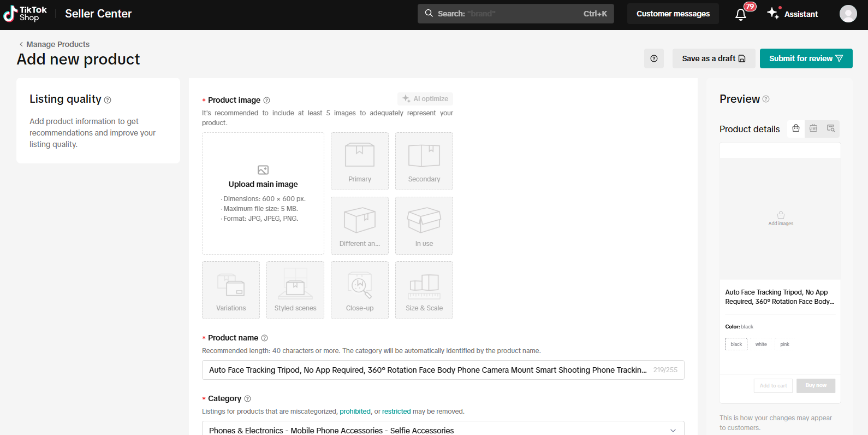Viewport: 868px width, 435px height.
Task: Go back to Manage Products
Action: pos(54,44)
